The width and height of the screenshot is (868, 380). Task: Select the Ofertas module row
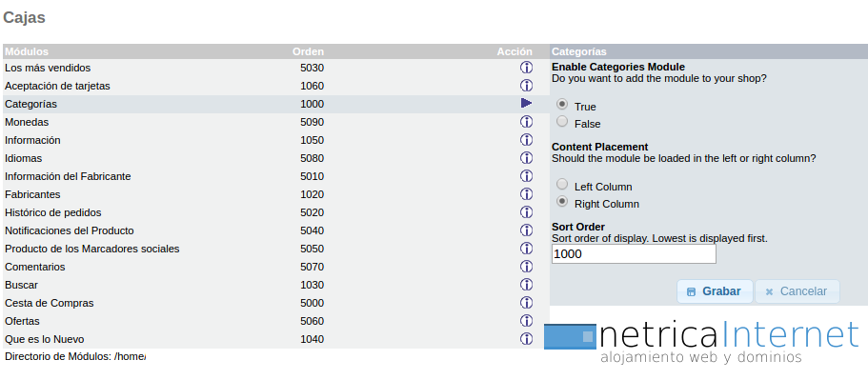pos(276,321)
